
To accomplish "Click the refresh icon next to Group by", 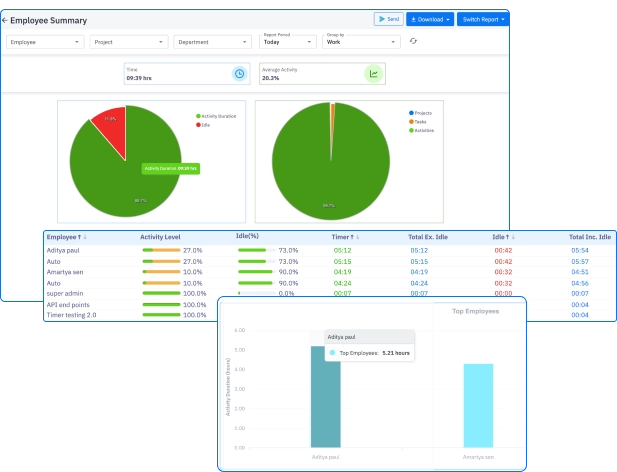I will point(414,42).
